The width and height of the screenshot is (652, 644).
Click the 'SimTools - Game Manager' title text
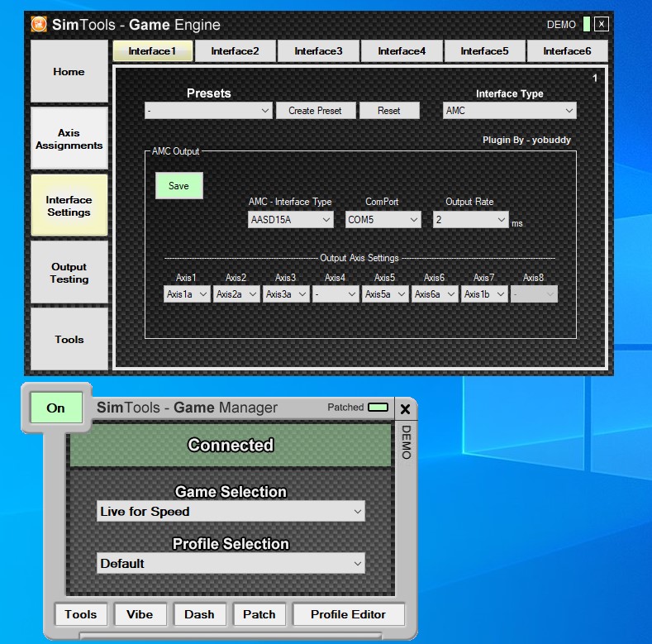click(187, 408)
